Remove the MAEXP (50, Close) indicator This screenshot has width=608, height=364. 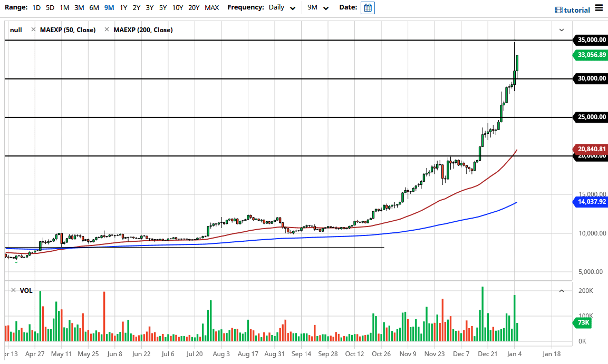click(x=34, y=30)
